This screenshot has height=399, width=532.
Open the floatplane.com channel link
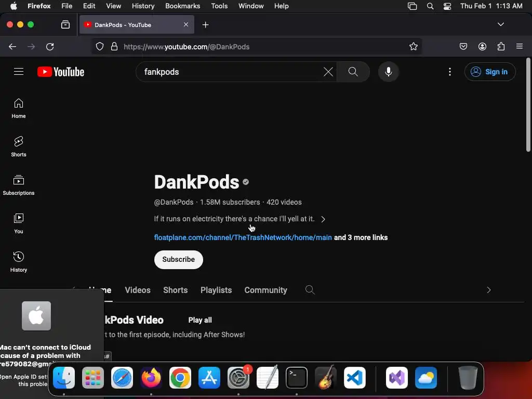243,237
